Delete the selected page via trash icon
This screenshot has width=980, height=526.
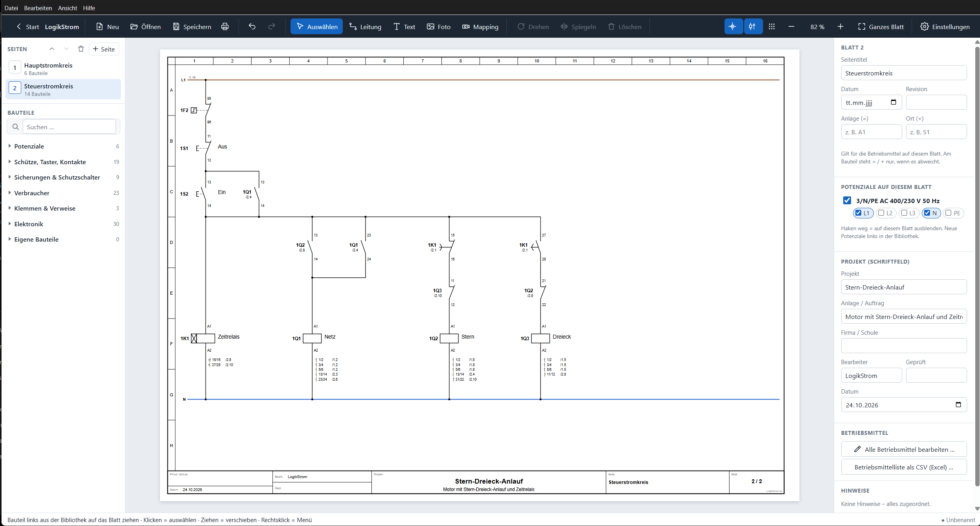81,49
